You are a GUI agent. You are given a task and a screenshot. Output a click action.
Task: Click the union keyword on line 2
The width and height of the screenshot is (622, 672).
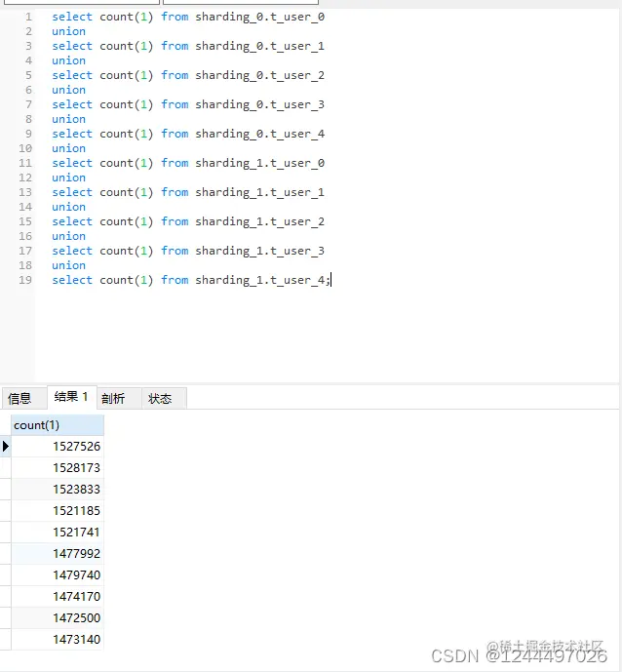pos(68,32)
